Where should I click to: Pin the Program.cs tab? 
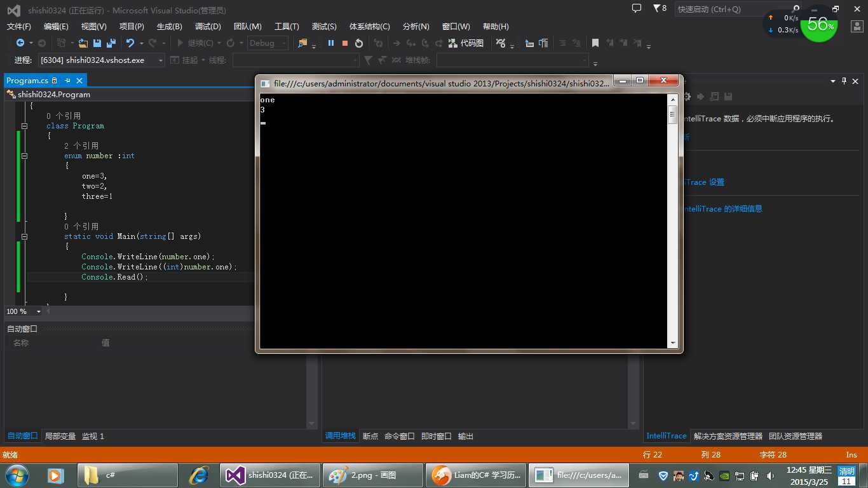[67, 81]
